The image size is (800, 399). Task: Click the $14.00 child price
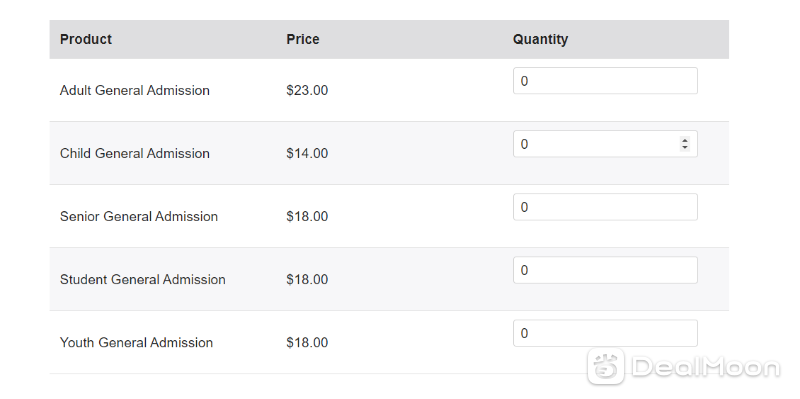click(x=307, y=154)
